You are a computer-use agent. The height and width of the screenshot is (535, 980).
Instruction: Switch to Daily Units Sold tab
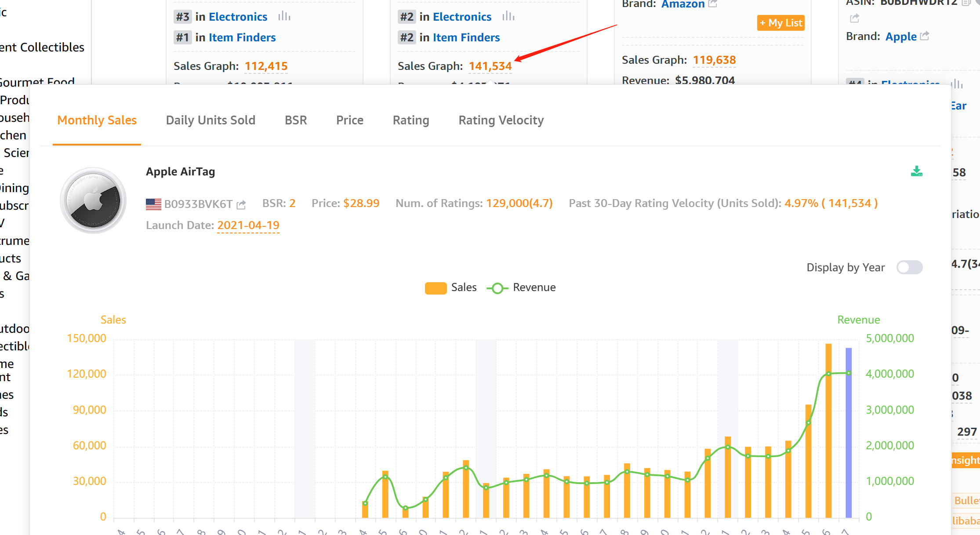(211, 120)
